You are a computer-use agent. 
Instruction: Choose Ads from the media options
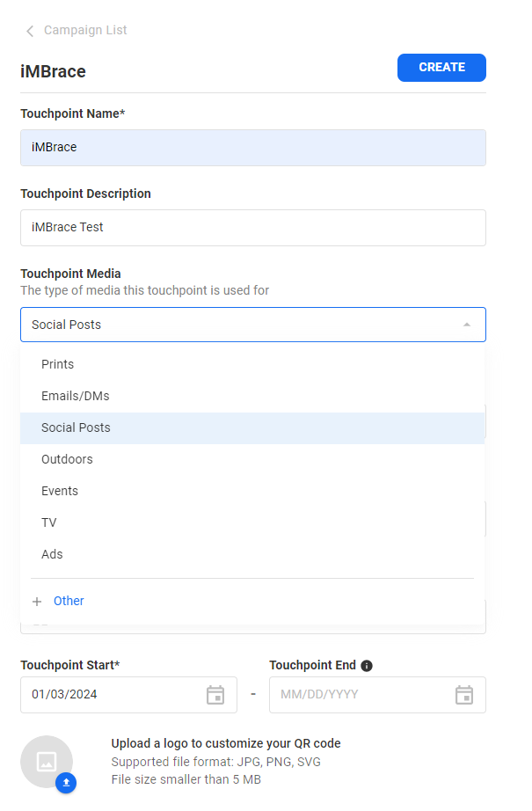[x=52, y=554]
